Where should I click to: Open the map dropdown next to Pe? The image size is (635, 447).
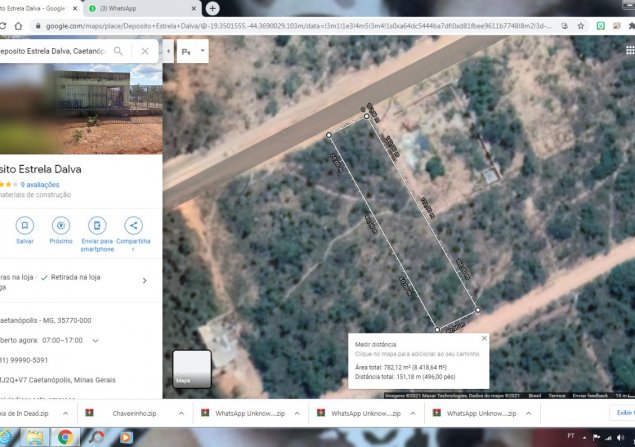[203, 50]
